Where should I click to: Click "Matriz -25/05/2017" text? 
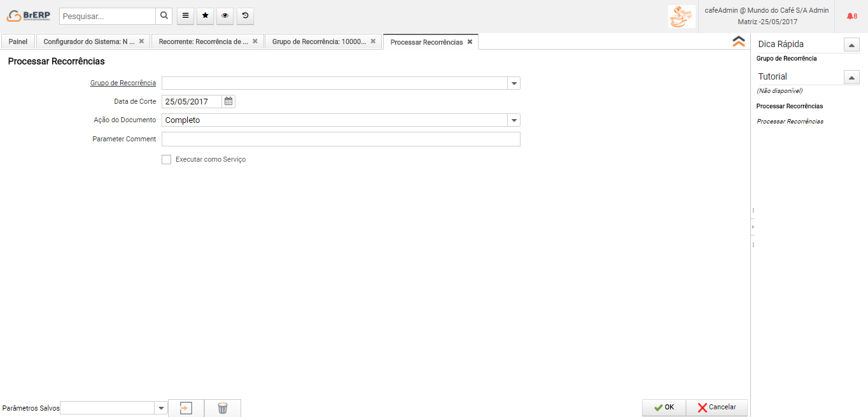tap(767, 22)
